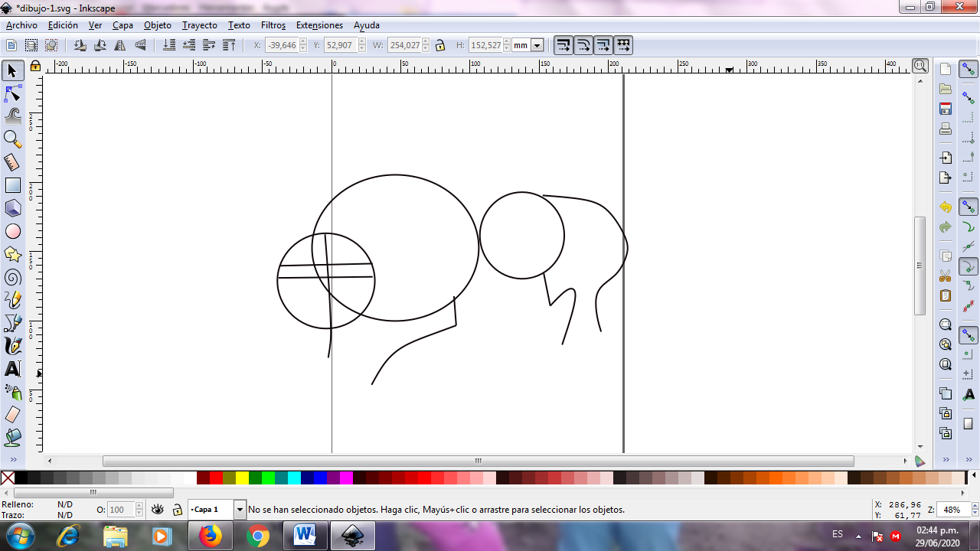980x551 pixels.
Task: Click the Cut scissors icon
Action: coord(946,275)
